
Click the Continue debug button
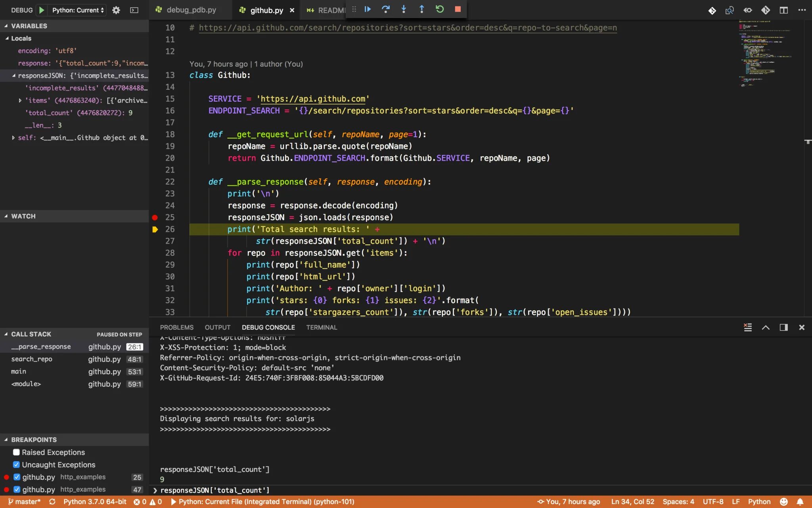tap(368, 9)
